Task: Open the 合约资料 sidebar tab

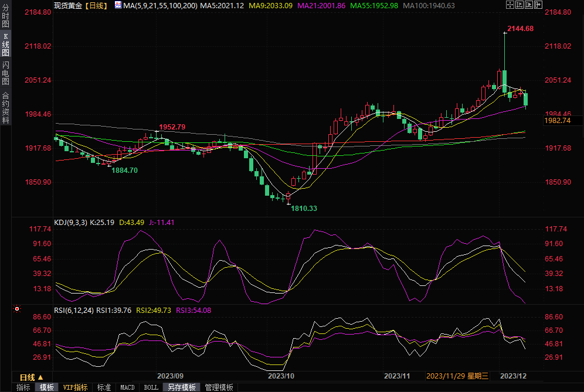Action: (5, 108)
